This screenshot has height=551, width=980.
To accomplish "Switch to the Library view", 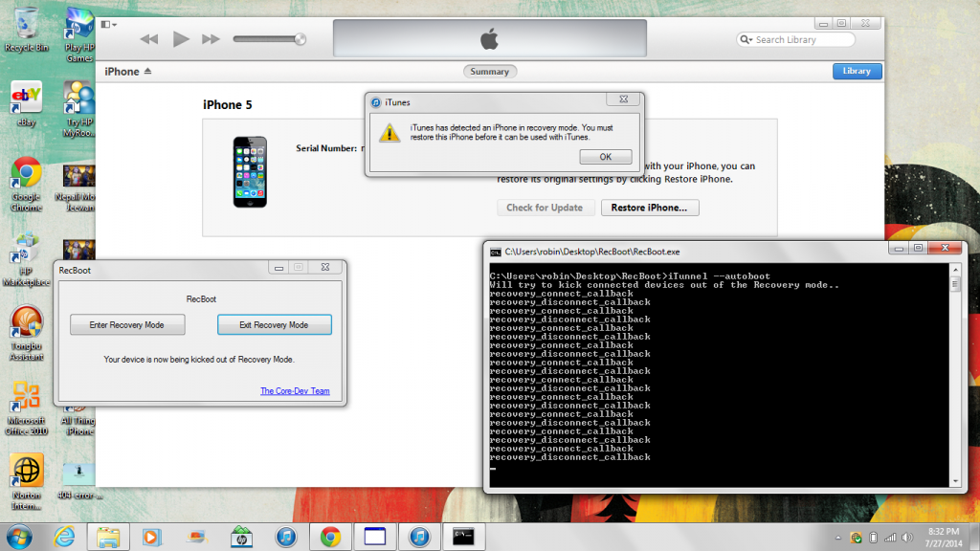I will (x=857, y=71).
